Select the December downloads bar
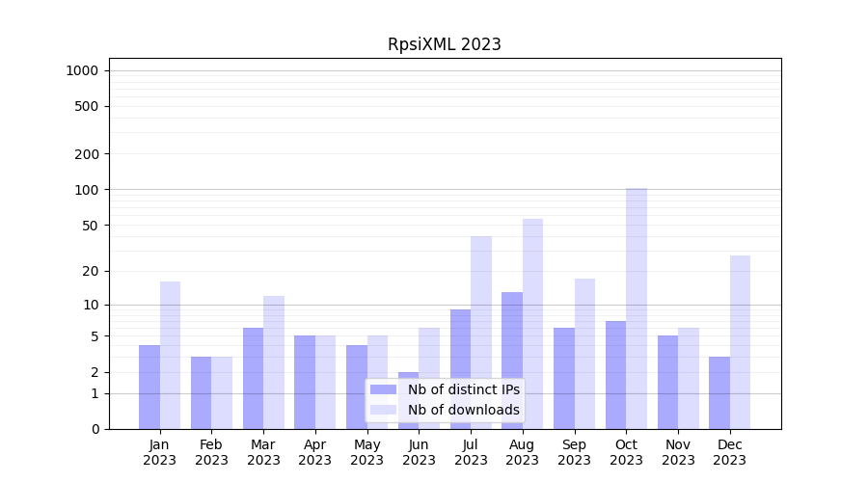Viewport: 868px width, 482px height. (740, 342)
